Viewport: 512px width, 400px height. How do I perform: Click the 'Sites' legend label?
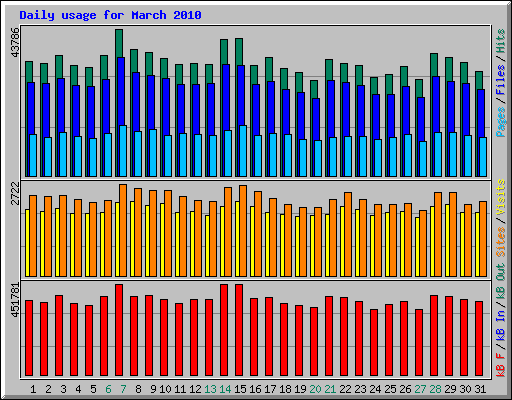(501, 242)
